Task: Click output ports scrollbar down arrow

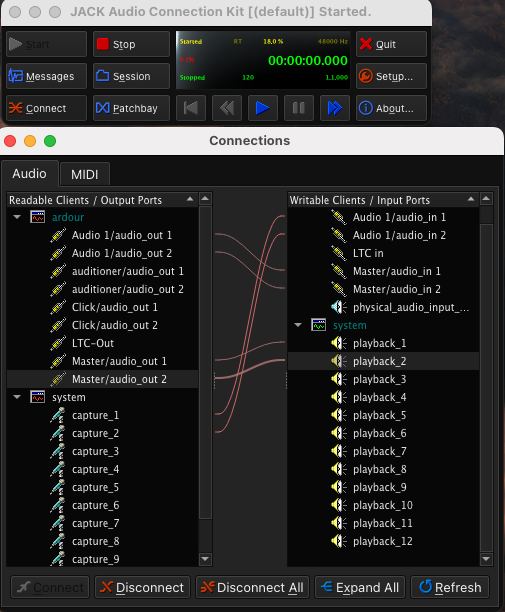Action: tap(205, 559)
